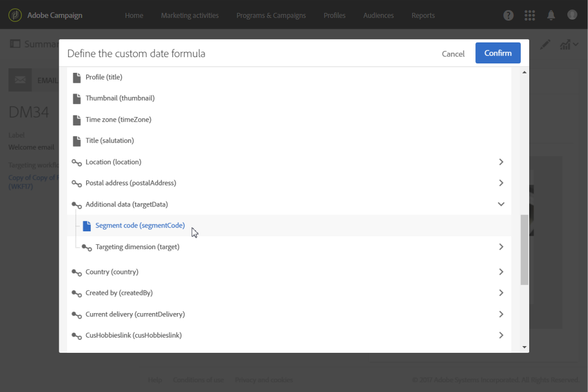Image resolution: width=588 pixels, height=392 pixels.
Task: Go to Marketing activities menu
Action: (x=190, y=15)
